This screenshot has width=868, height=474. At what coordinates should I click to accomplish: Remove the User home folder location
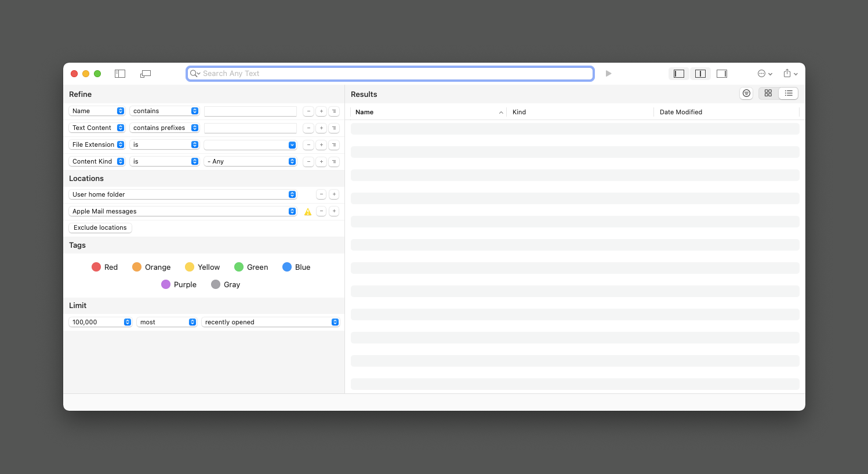coord(321,194)
